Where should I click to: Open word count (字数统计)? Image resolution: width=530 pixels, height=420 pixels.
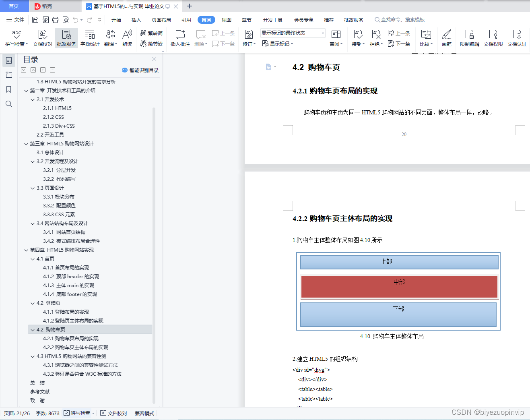(90, 38)
